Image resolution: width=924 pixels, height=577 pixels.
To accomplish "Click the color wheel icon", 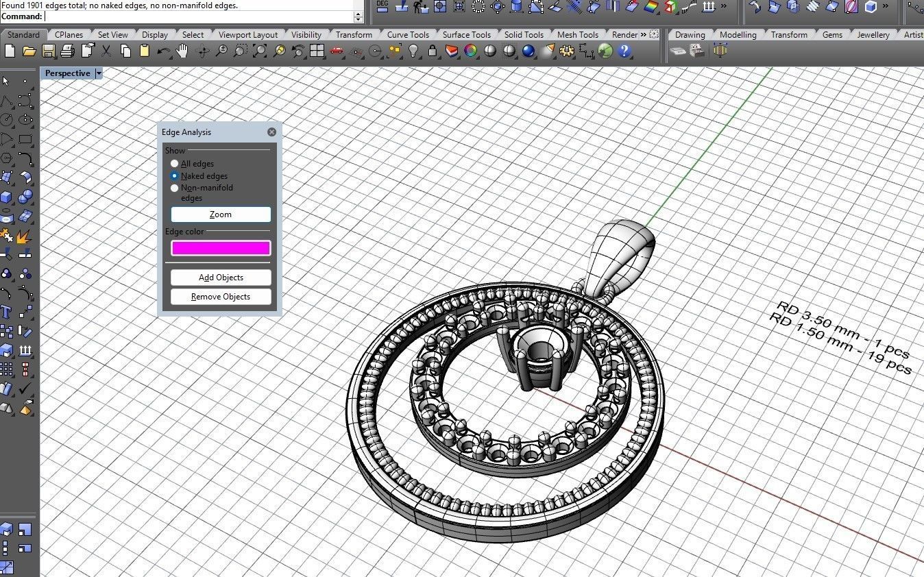I will coord(470,51).
